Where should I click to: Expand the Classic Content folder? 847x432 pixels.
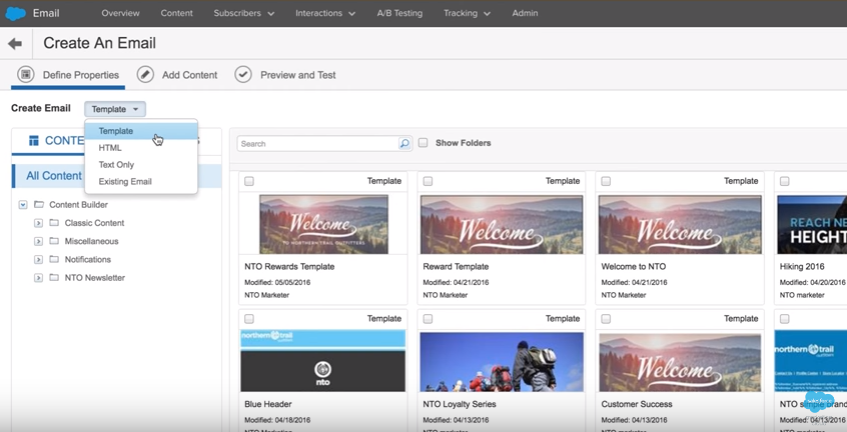coord(38,223)
